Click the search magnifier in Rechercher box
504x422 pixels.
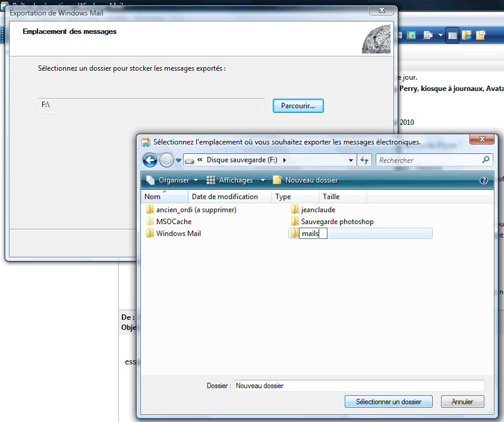486,160
